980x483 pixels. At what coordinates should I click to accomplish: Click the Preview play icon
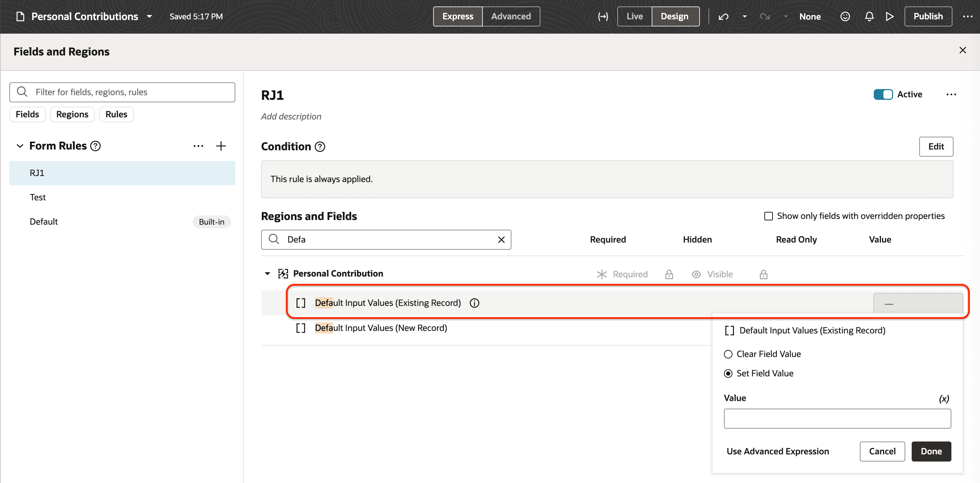[x=890, y=16]
